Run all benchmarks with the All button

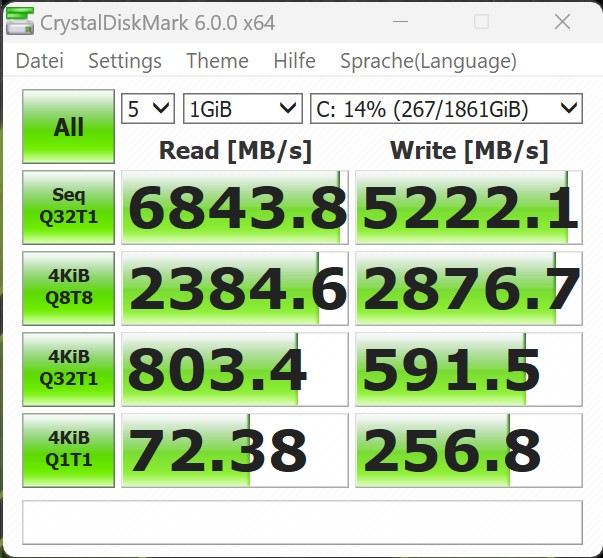click(x=68, y=127)
